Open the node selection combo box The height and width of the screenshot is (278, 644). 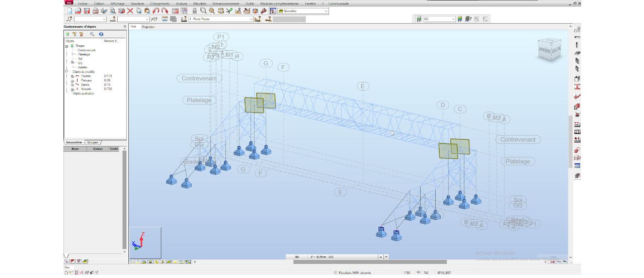click(90, 19)
